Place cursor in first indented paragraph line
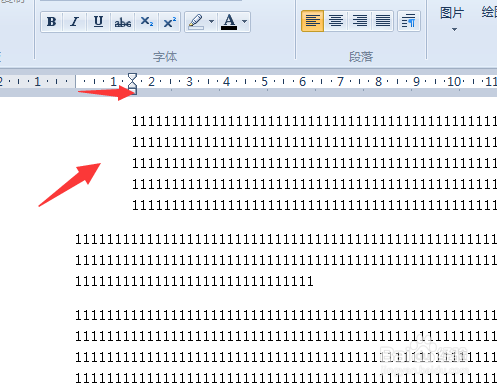 314,121
